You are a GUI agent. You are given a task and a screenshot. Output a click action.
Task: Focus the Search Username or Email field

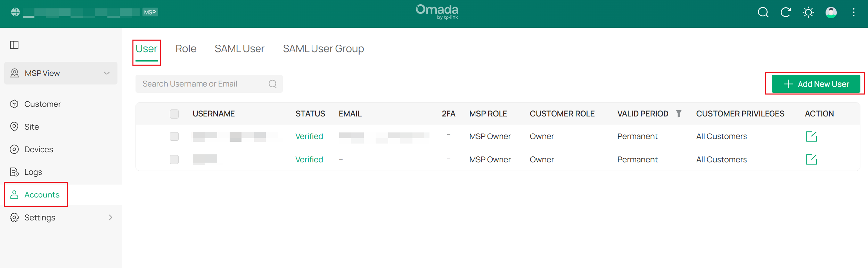[209, 84]
